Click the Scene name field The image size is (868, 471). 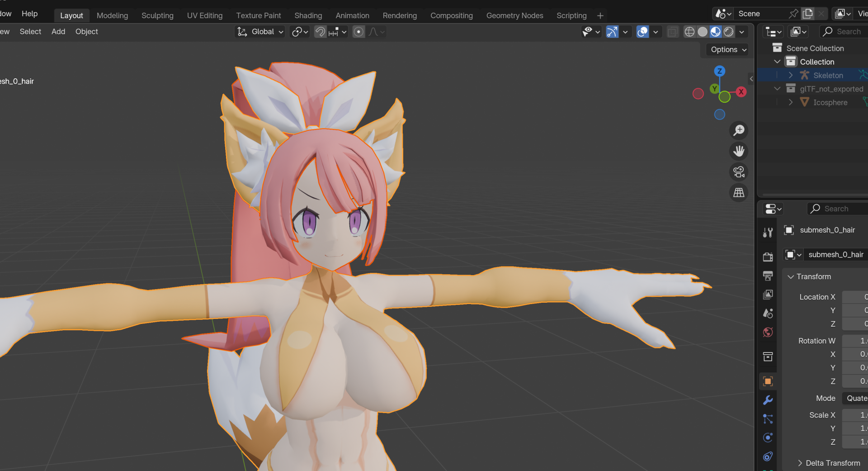(x=761, y=14)
